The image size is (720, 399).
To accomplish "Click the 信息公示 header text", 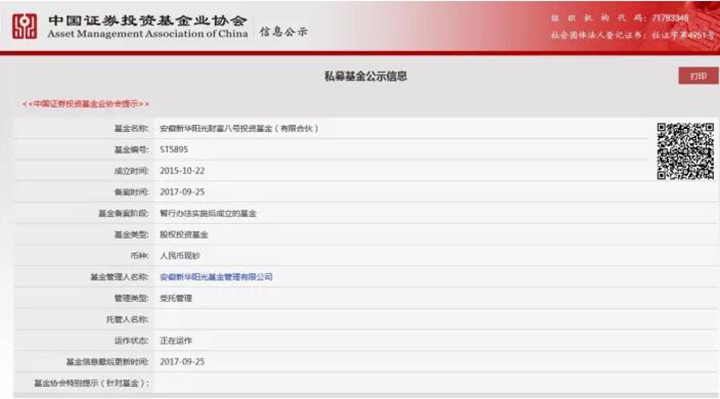I will (283, 32).
